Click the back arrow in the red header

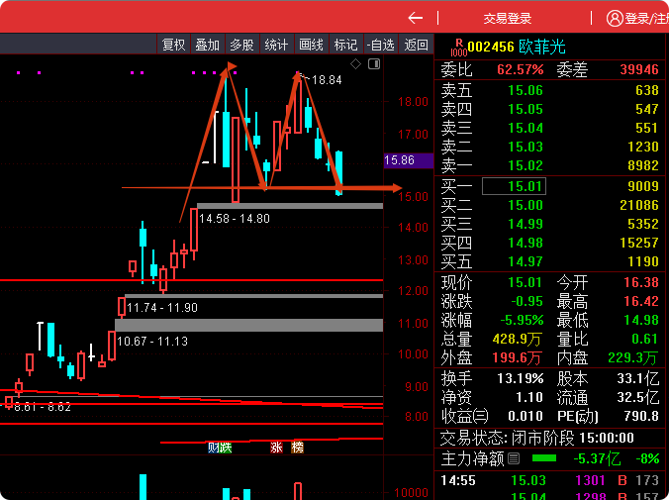pos(416,17)
